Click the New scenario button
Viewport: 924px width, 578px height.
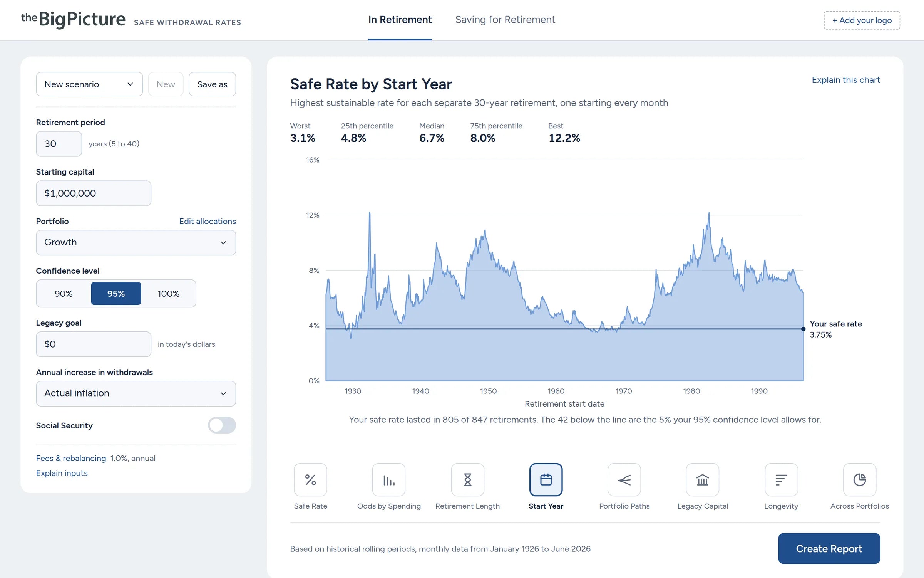click(166, 84)
